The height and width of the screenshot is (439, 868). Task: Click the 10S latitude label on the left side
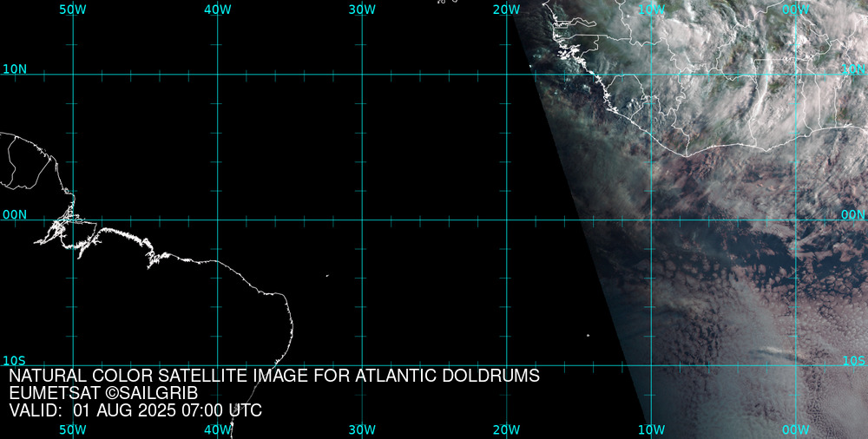coord(15,361)
